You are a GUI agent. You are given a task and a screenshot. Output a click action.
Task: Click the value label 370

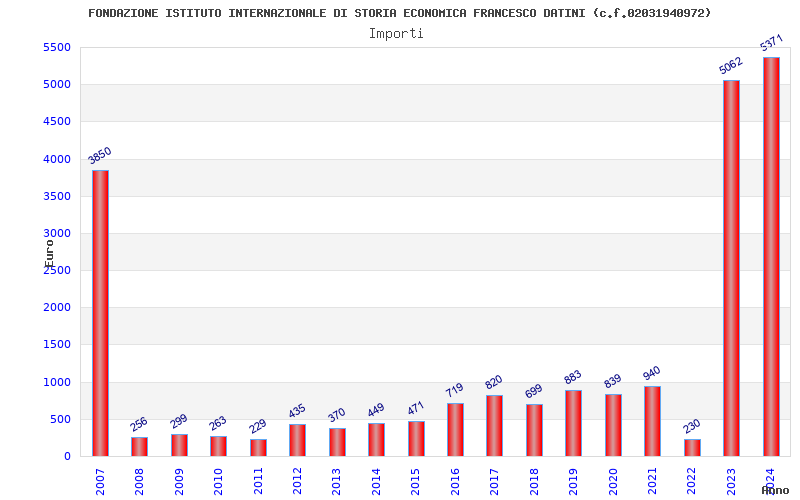click(x=336, y=415)
